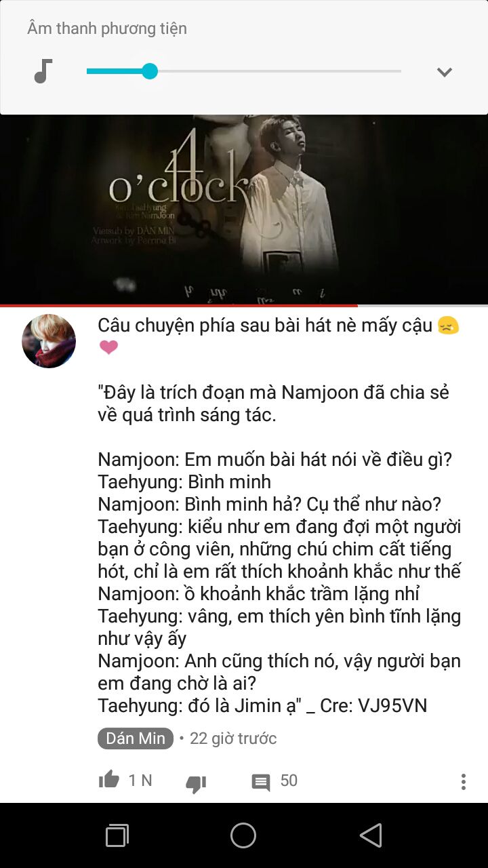Open Android recent apps button
The width and height of the screenshot is (488, 868).
(117, 835)
